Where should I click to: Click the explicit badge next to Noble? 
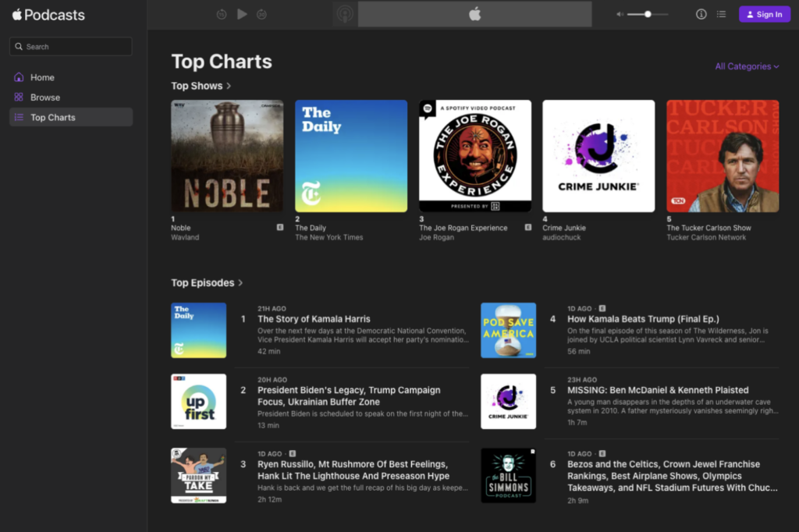pos(280,227)
